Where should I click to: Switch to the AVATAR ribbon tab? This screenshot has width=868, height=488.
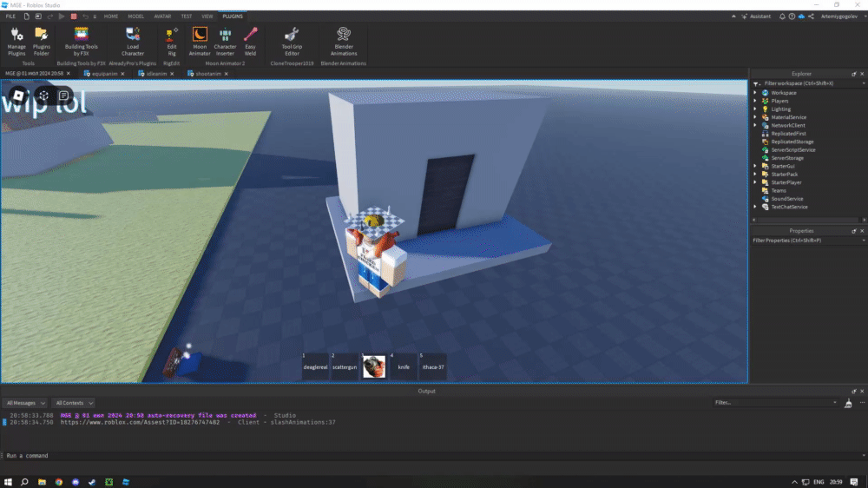click(162, 16)
